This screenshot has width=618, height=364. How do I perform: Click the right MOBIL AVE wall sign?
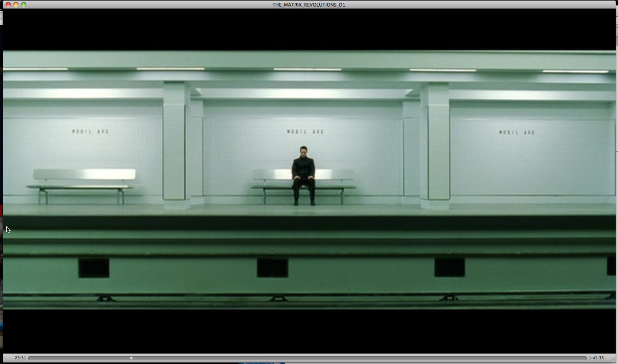point(517,133)
